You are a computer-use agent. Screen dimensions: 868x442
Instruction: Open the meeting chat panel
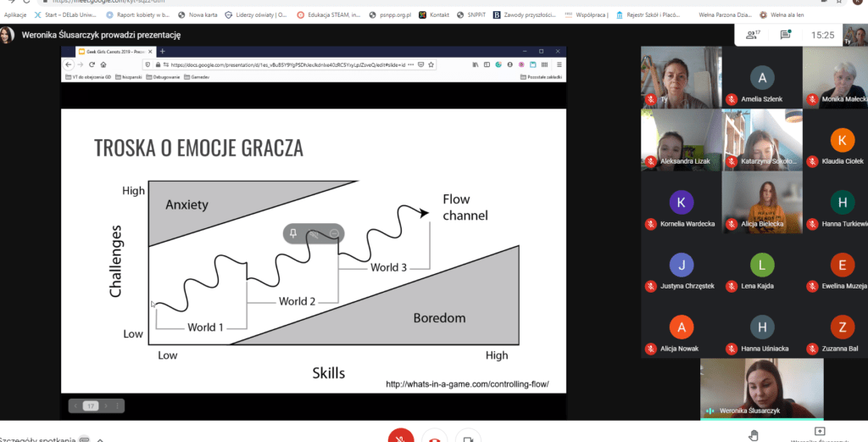tap(785, 35)
